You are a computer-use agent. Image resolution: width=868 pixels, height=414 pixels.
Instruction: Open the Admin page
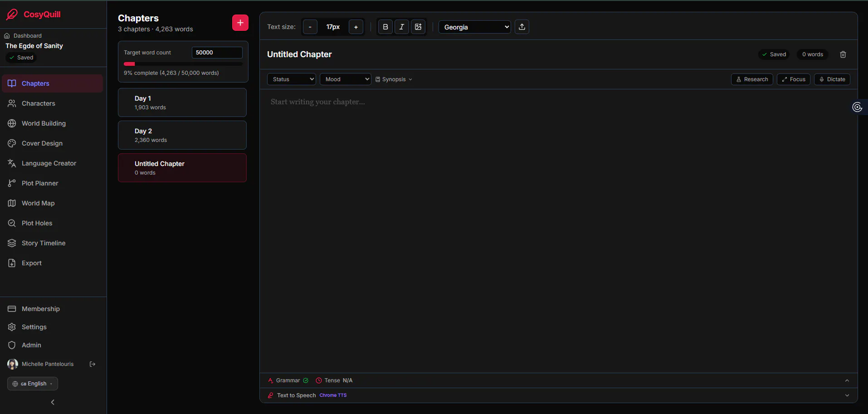point(53,345)
